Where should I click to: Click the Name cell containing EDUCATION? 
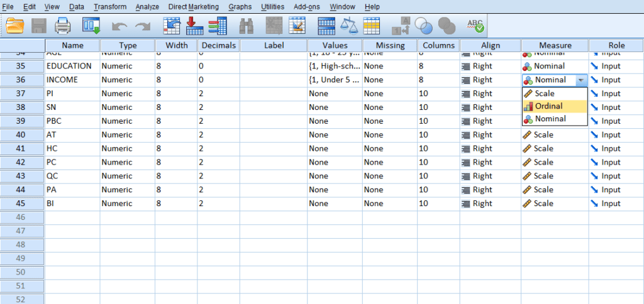pyautogui.click(x=72, y=66)
